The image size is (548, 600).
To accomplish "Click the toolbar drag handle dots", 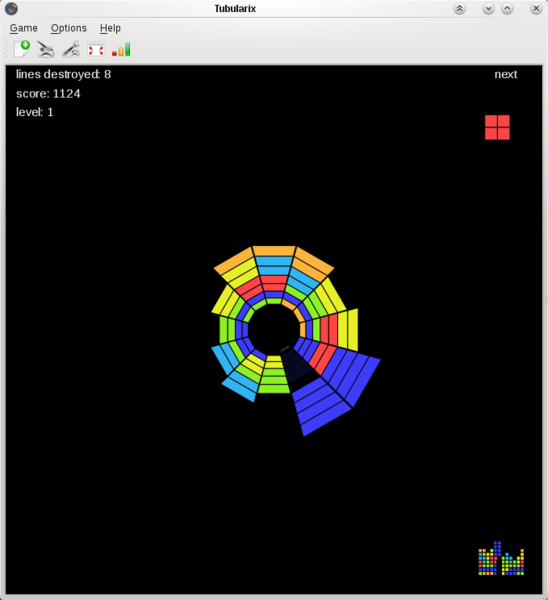I will [x=7, y=49].
